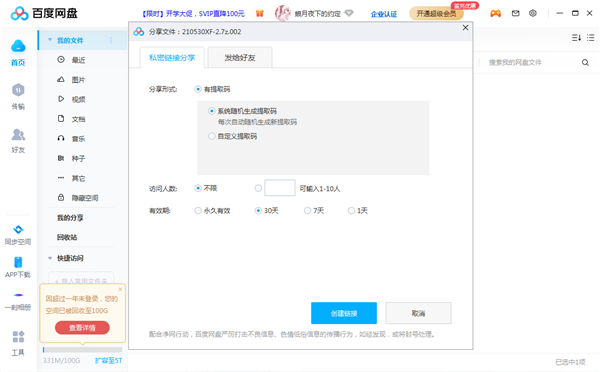Select 1天 validity radio

tap(351, 210)
